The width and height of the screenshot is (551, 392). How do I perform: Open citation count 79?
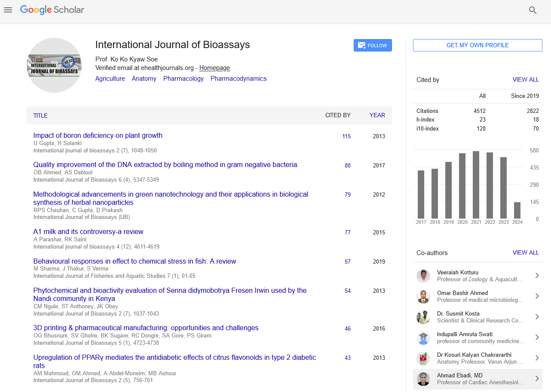point(348,194)
